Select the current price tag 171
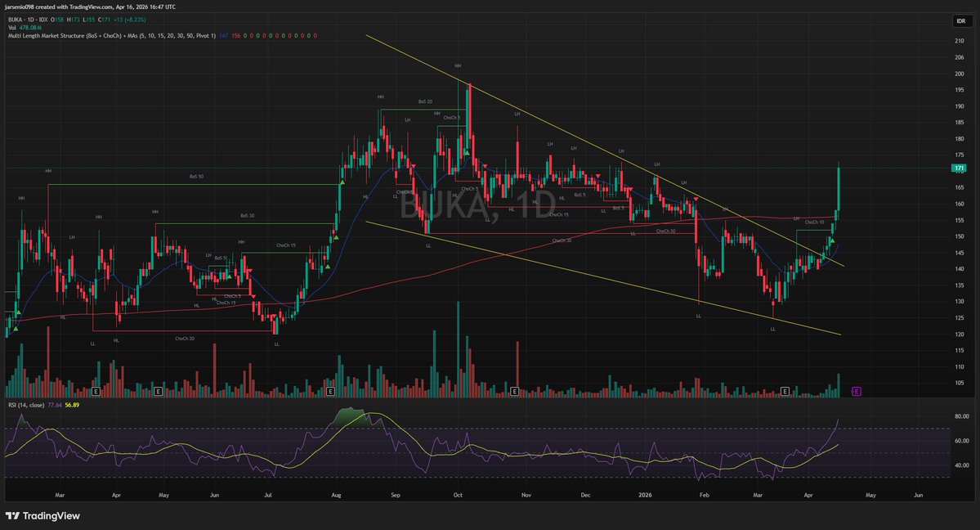This screenshot has width=980, height=530. tap(959, 168)
